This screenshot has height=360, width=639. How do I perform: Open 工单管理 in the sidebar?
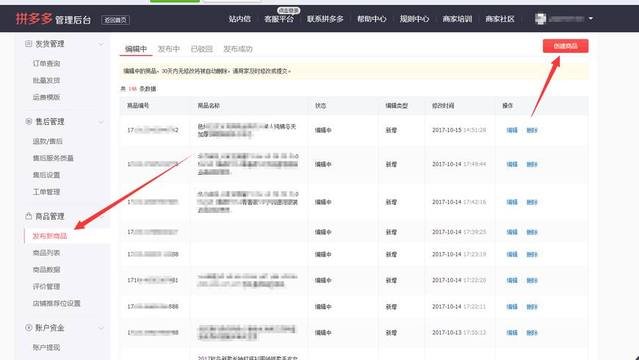click(x=46, y=192)
